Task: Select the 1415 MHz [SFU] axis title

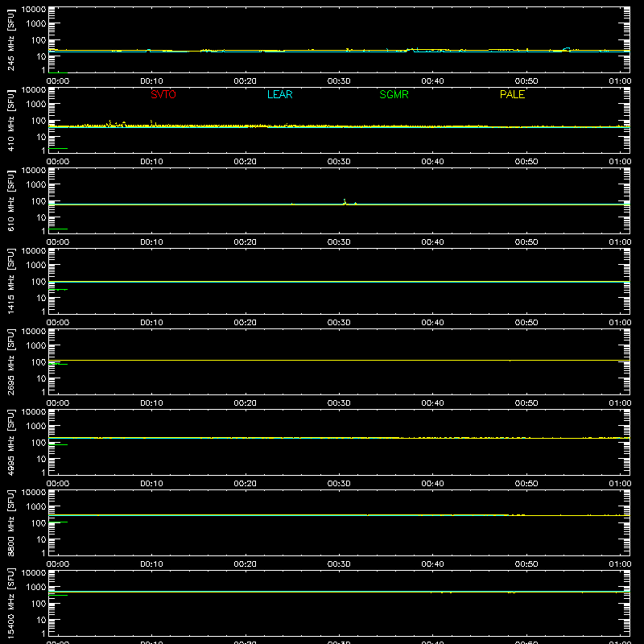Action: (x=10, y=281)
